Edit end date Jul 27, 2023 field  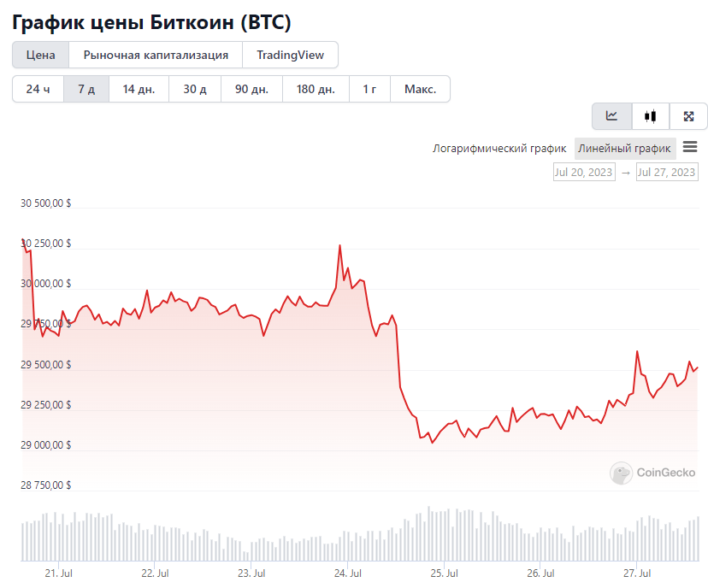pos(667,173)
